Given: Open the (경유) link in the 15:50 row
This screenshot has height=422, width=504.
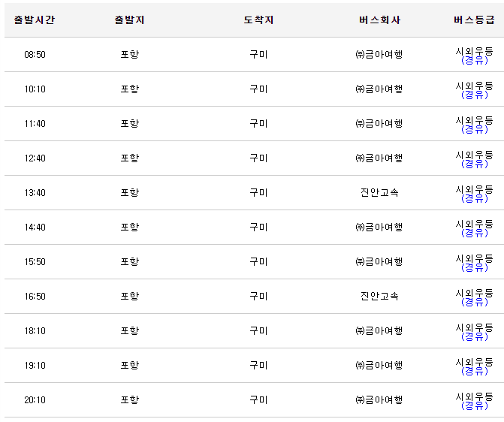Looking at the screenshot, I should coord(475,267).
